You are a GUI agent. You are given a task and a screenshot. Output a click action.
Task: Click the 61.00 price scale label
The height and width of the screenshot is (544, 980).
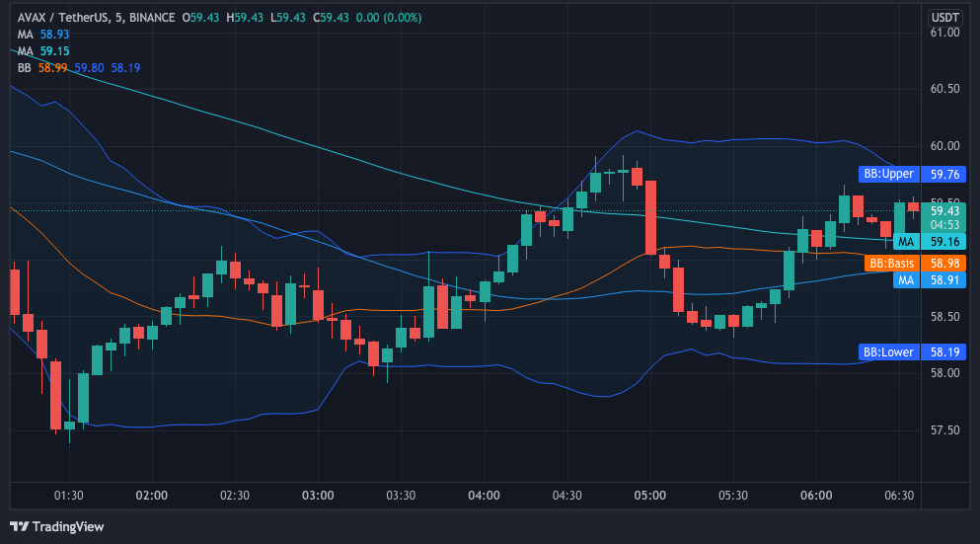tap(944, 33)
